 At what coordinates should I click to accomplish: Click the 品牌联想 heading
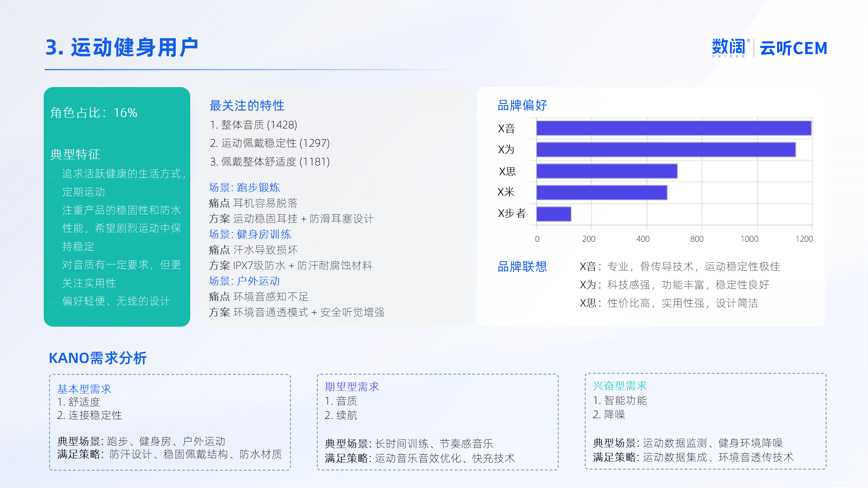point(522,267)
